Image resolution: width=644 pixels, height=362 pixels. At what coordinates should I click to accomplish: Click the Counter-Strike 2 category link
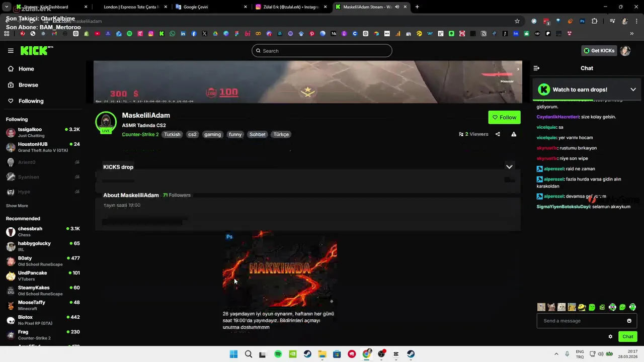tap(140, 134)
